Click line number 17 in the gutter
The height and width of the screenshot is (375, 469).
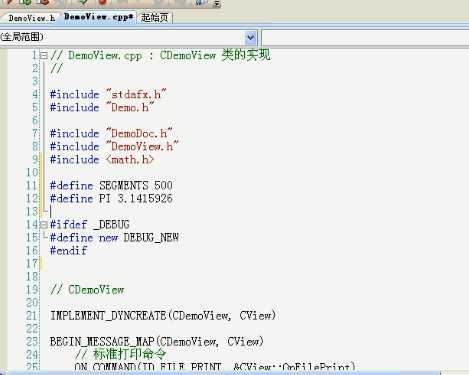(32, 264)
